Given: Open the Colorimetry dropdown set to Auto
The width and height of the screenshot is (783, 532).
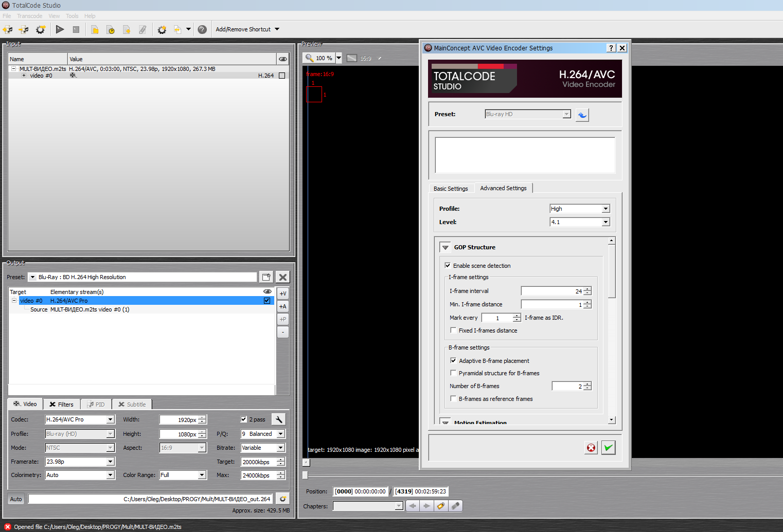Looking at the screenshot, I should tap(80, 475).
